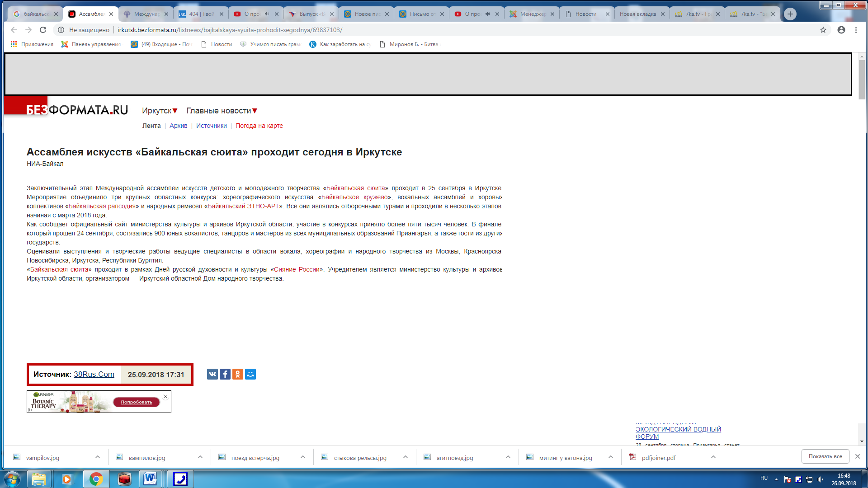Image resolution: width=868 pixels, height=488 pixels.
Task: Open the Chrome profile icon
Action: (x=841, y=30)
